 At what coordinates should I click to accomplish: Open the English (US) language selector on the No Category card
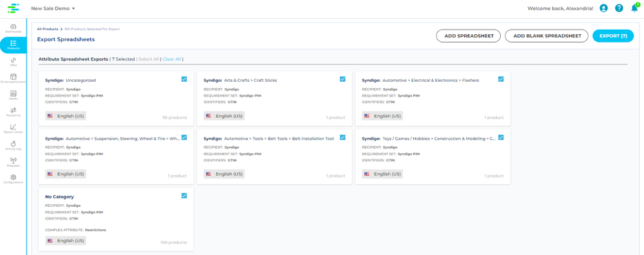(66, 241)
